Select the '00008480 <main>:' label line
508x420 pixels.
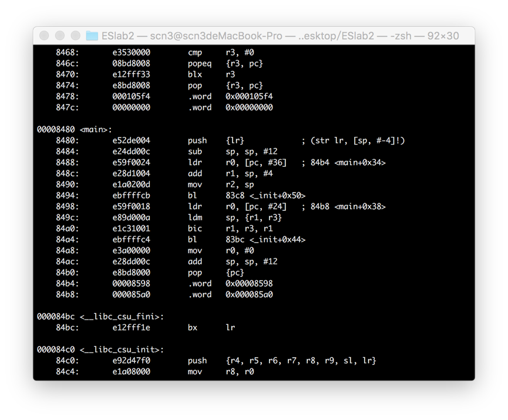[75, 130]
